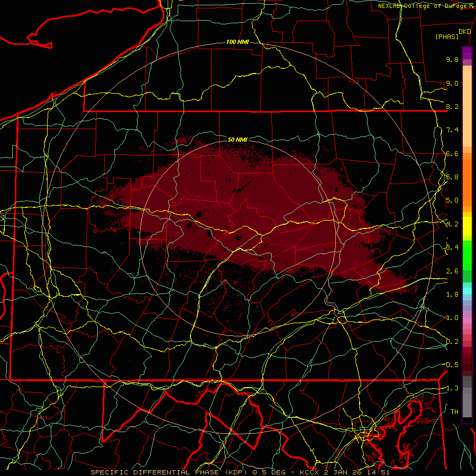
Task: Click the 8.2 value on the scale
Action: [452, 106]
